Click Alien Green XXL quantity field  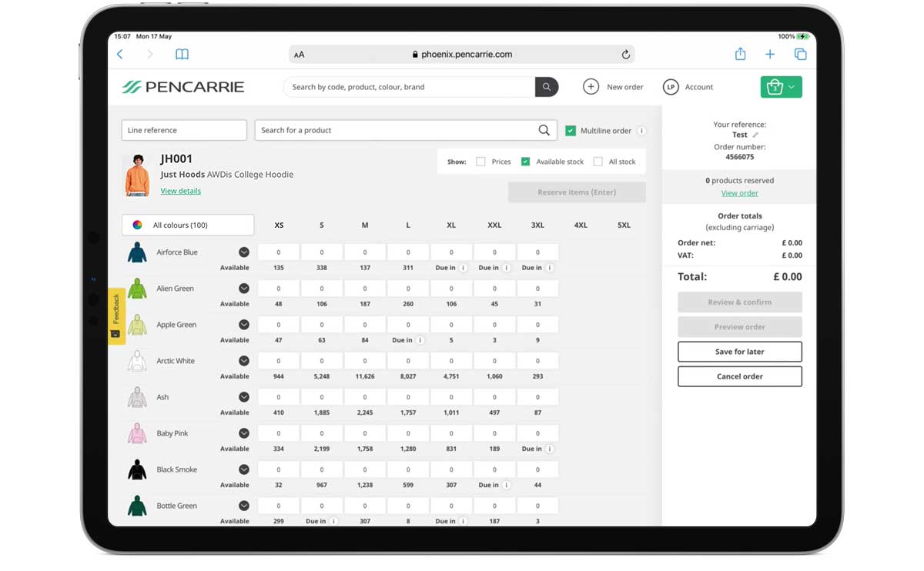[x=494, y=289]
